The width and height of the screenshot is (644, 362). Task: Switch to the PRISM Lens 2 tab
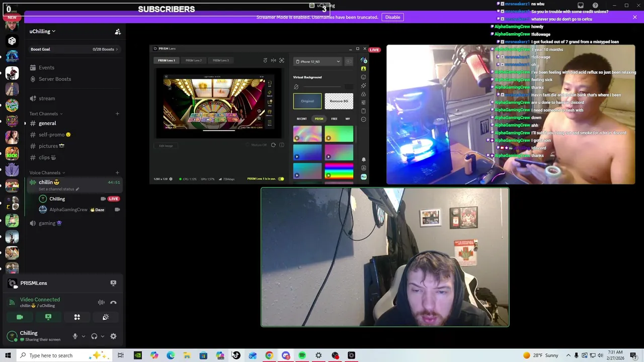point(194,60)
